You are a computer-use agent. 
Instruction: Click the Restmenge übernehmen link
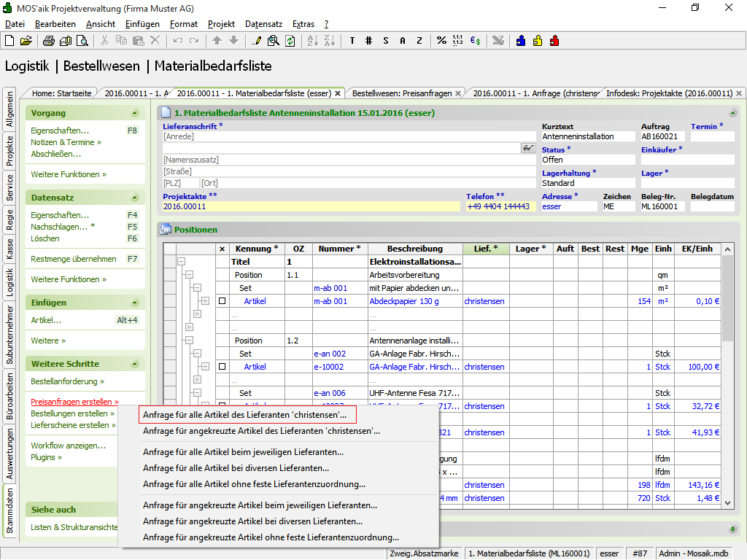[x=73, y=259]
